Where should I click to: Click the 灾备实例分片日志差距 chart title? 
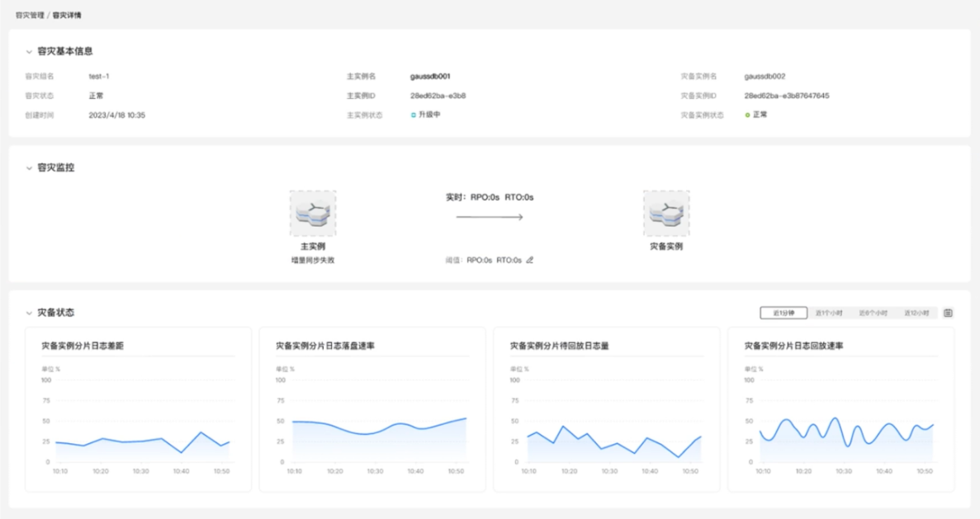point(83,346)
